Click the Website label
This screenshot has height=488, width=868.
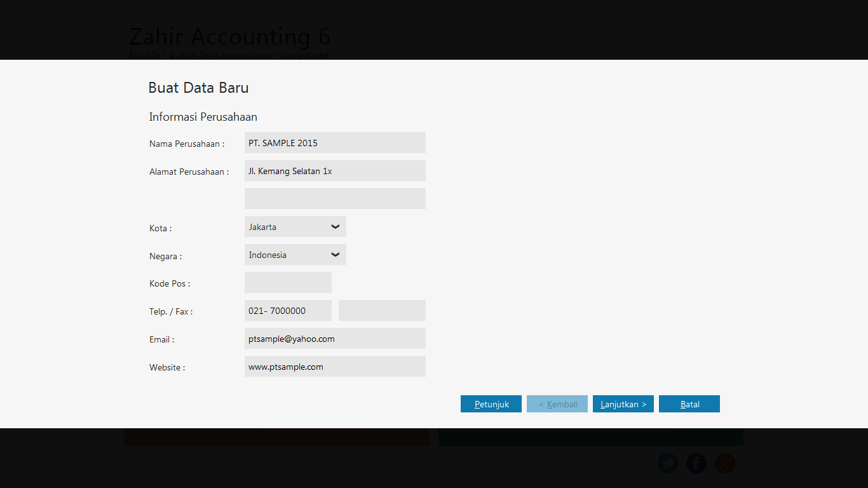[x=167, y=368]
